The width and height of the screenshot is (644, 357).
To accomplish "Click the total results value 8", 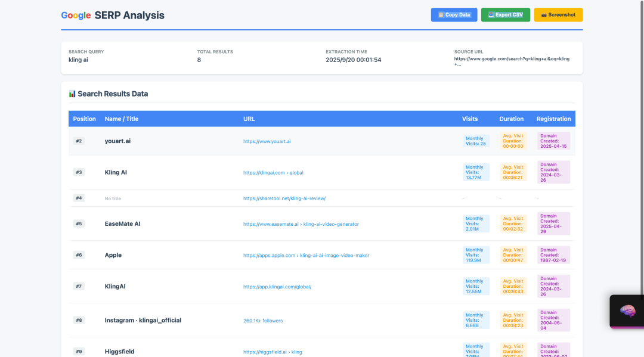I will [199, 60].
